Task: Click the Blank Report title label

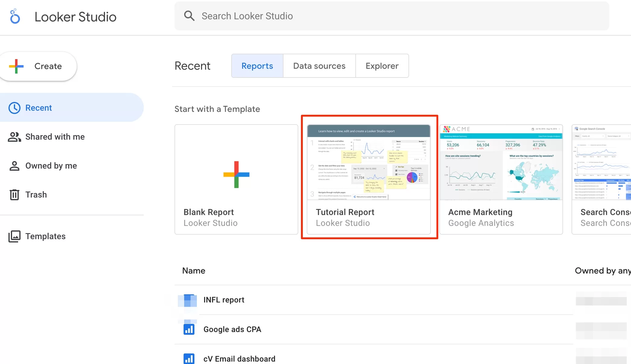Action: [209, 212]
